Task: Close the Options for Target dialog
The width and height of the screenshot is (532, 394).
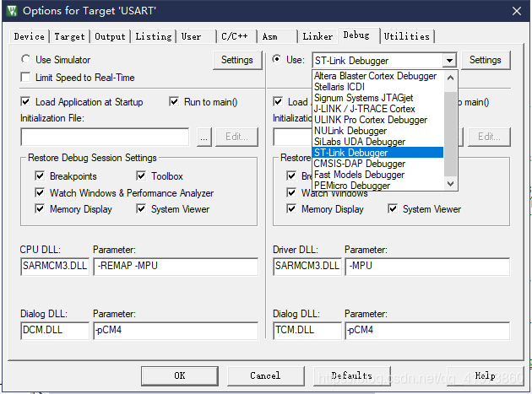Action: (x=517, y=11)
